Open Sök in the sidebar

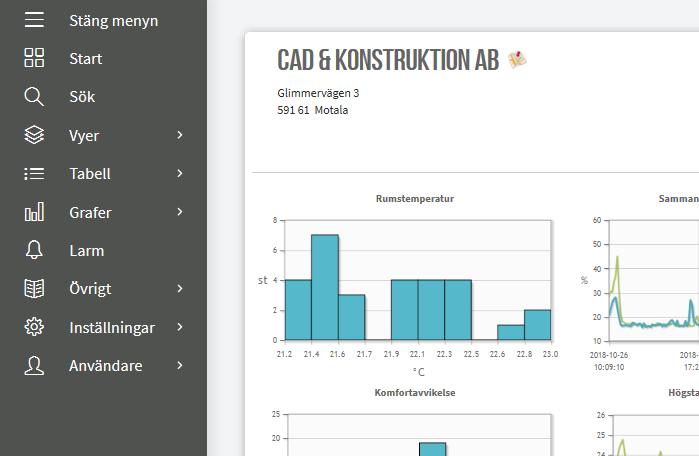coord(82,97)
